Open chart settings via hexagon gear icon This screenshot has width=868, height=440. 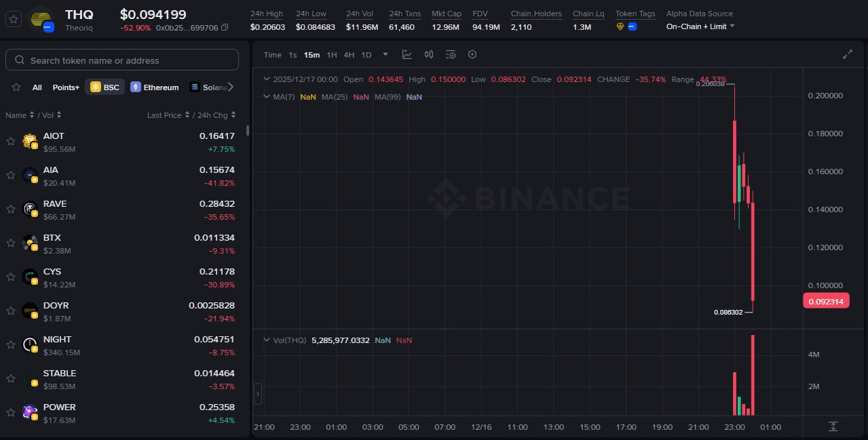(x=472, y=54)
